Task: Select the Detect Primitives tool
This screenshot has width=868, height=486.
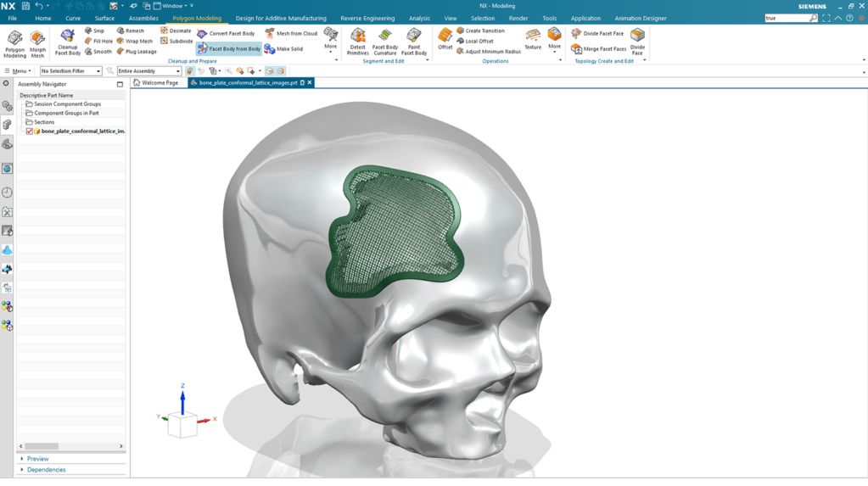Action: (x=358, y=42)
